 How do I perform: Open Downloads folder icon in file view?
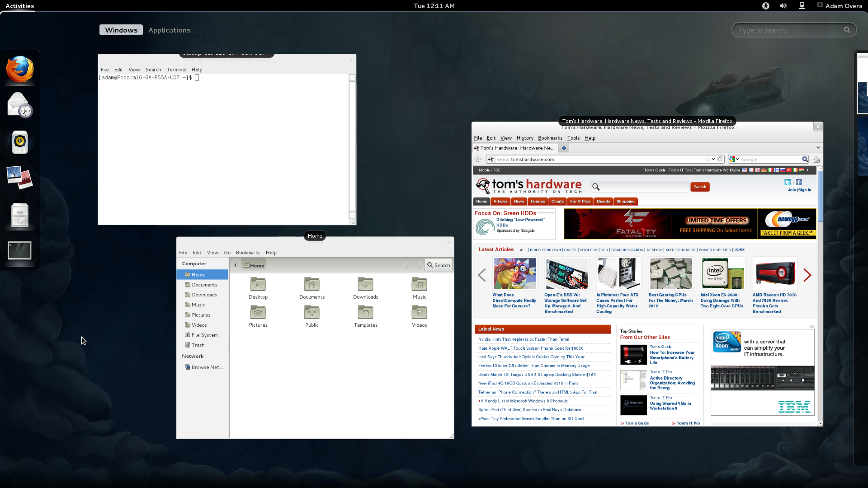(x=366, y=288)
